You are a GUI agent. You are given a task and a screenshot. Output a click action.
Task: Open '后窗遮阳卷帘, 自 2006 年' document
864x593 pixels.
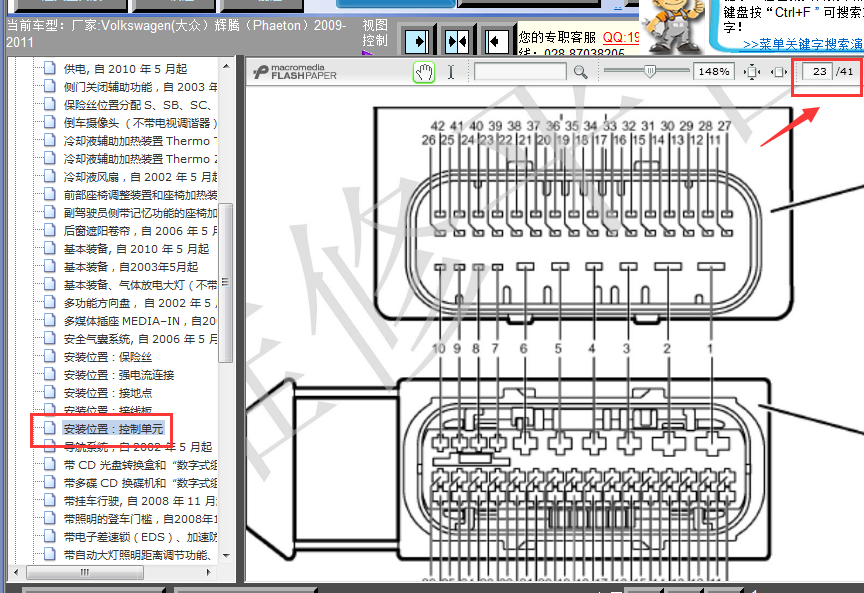[141, 231]
